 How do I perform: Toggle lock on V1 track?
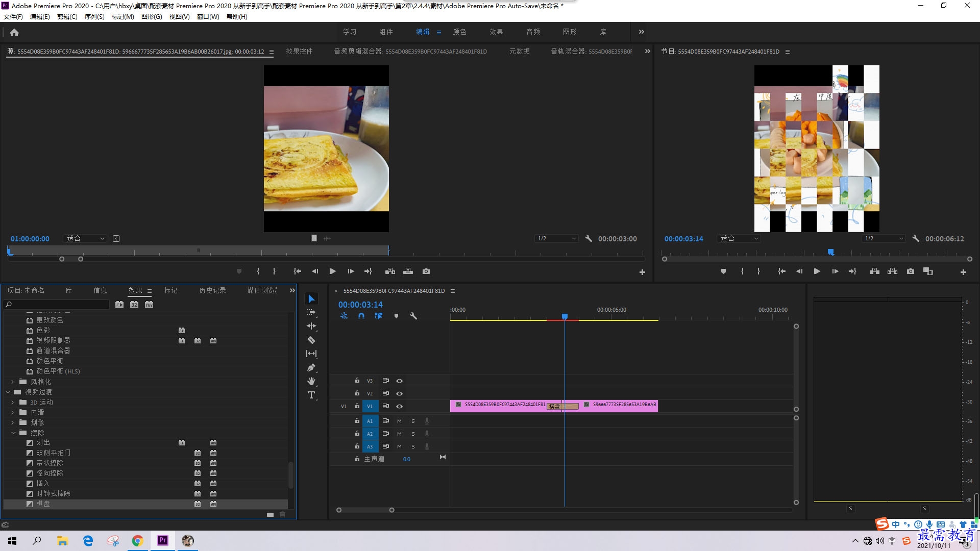[357, 407]
